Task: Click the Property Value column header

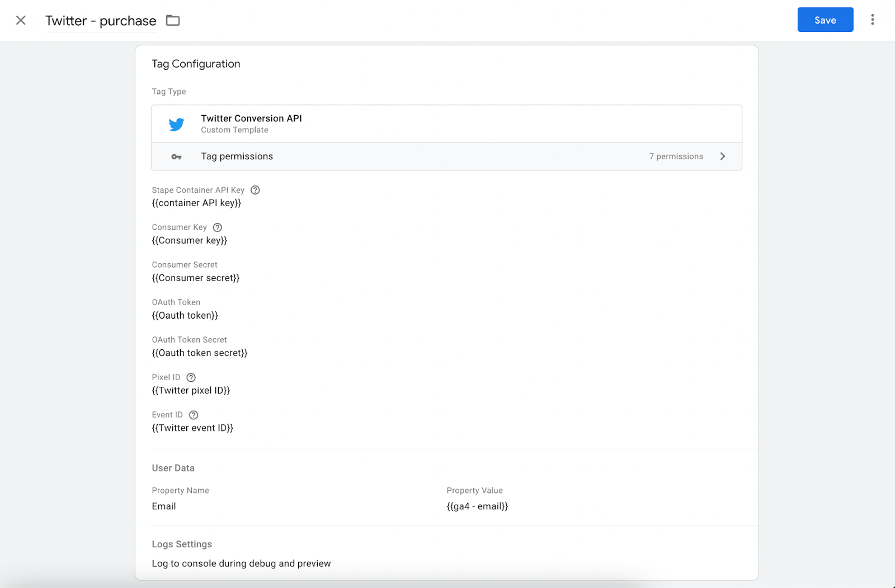Action: [474, 491]
